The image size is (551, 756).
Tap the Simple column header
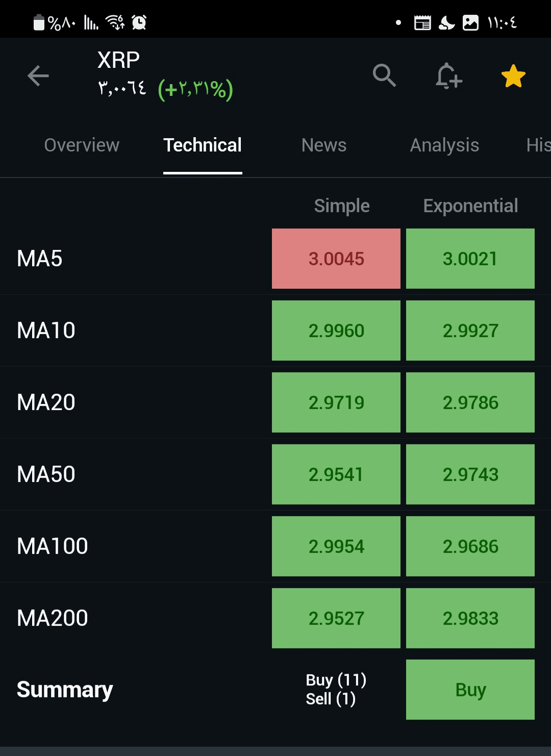pos(342,206)
